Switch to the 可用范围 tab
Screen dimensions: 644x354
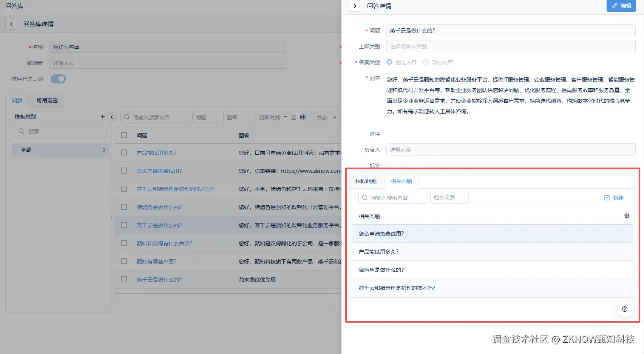pyautogui.click(x=47, y=100)
